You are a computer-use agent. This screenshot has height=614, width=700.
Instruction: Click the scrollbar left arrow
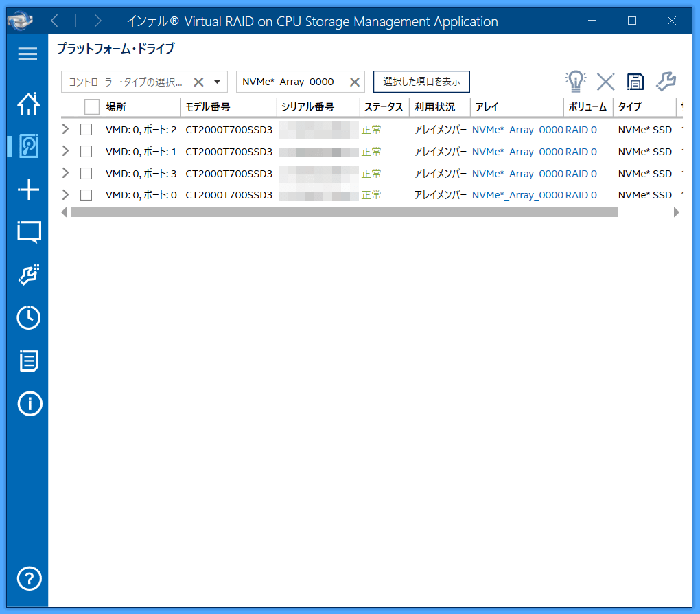pyautogui.click(x=65, y=212)
